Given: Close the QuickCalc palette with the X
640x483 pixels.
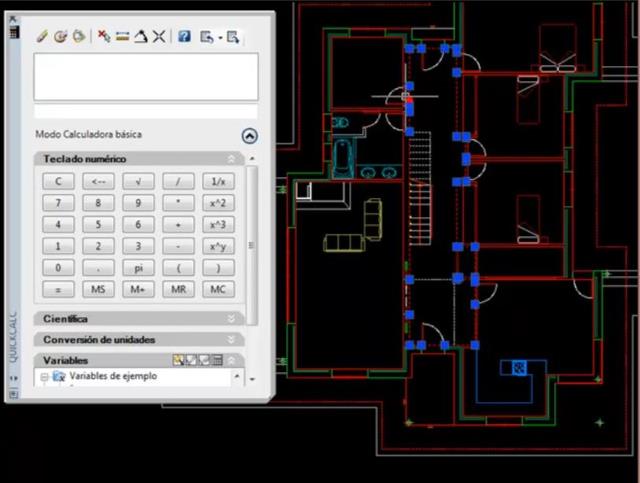Looking at the screenshot, I should [13, 19].
